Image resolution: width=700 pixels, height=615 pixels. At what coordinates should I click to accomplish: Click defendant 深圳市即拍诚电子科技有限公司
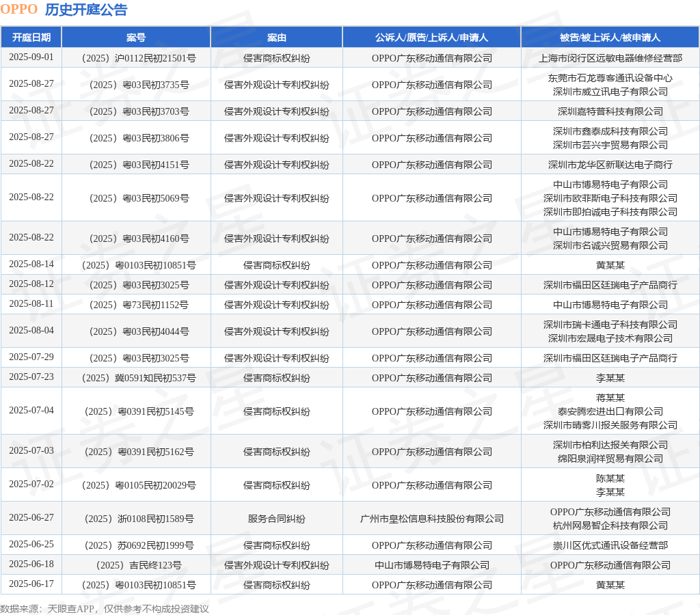click(x=610, y=212)
